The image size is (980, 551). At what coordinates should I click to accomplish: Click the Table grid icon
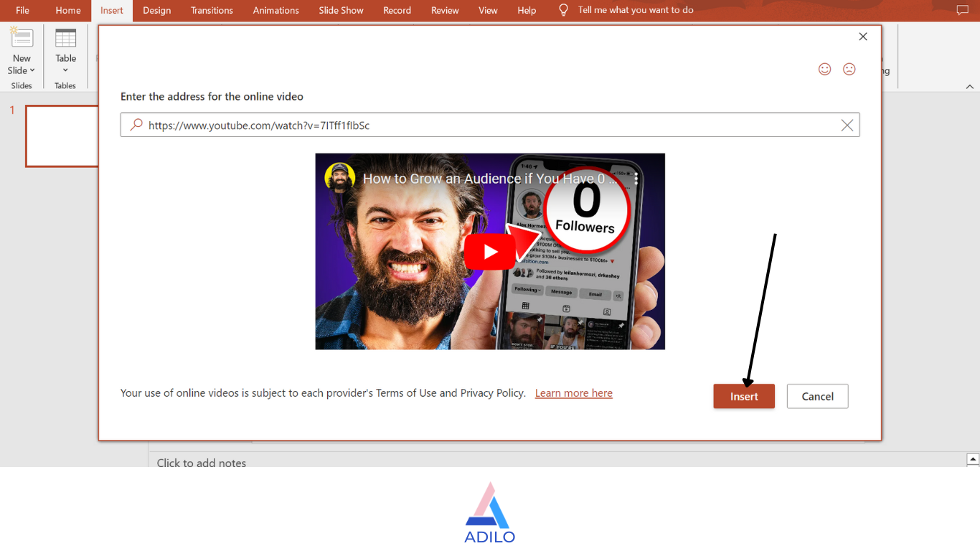pyautogui.click(x=66, y=39)
